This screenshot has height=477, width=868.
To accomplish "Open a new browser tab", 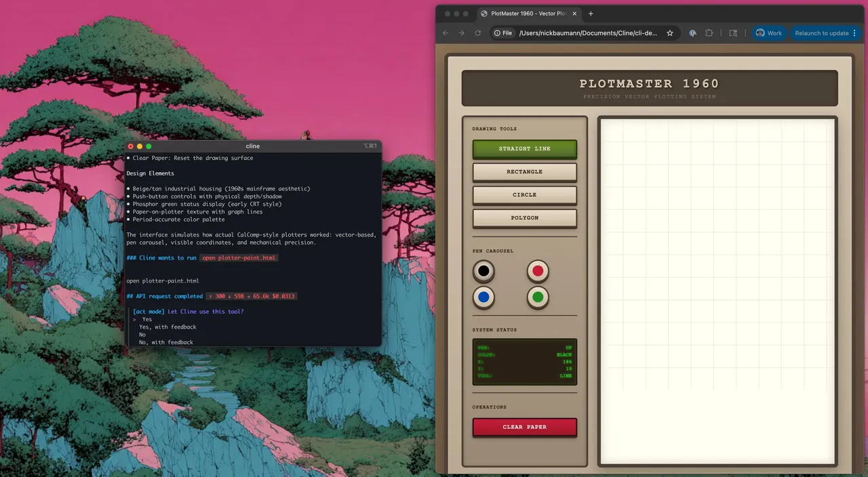I will 591,14.
